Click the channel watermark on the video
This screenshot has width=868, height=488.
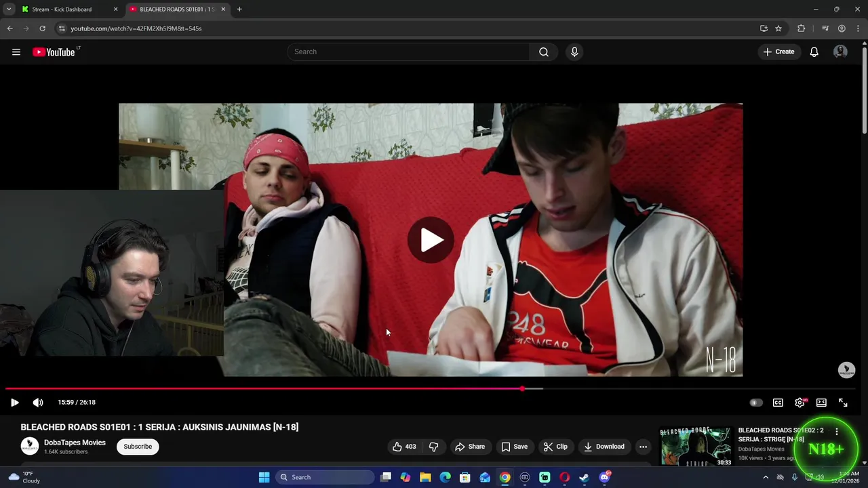[846, 370]
